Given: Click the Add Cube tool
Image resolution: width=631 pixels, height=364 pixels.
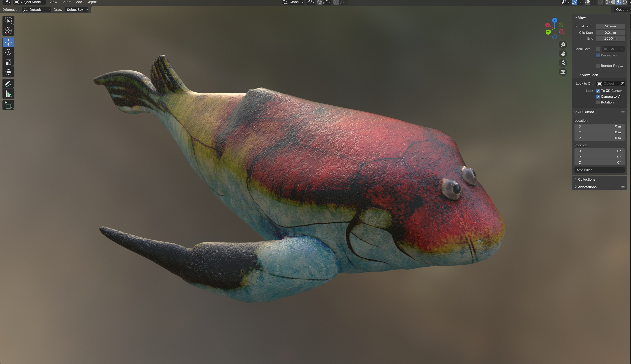Looking at the screenshot, I should coord(8,105).
